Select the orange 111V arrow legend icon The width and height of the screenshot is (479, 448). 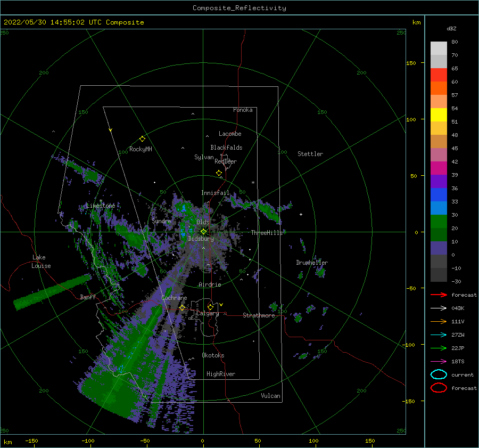pyautogui.click(x=439, y=321)
